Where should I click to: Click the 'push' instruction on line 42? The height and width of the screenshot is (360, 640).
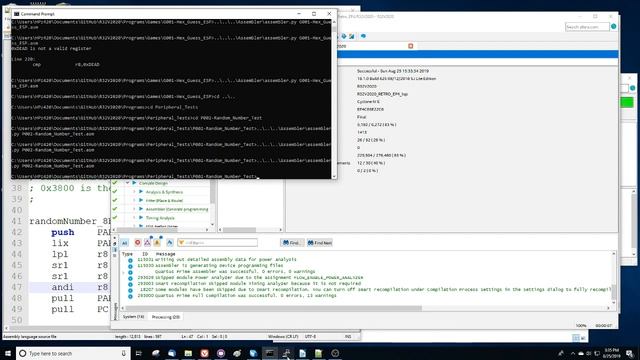[x=62, y=232]
